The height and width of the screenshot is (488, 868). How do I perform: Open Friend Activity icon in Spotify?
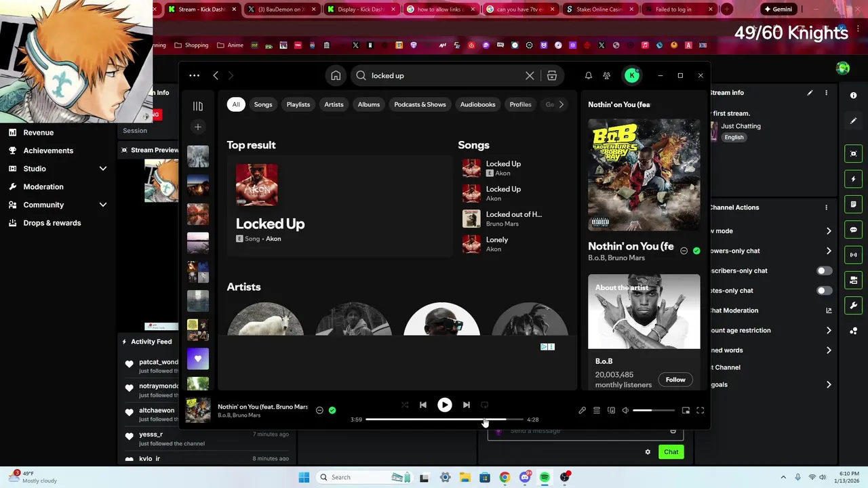[x=607, y=76]
